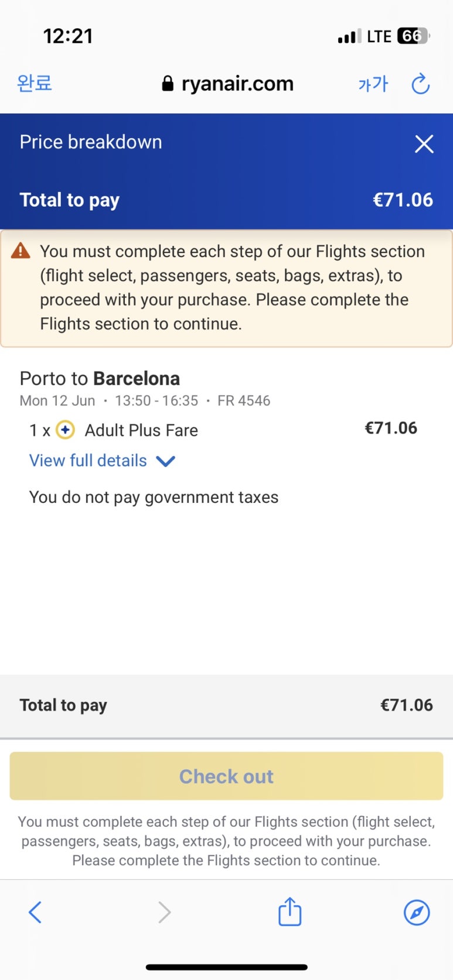Tap the browser forward arrow
Screen dimensions: 453x980
coord(165,912)
